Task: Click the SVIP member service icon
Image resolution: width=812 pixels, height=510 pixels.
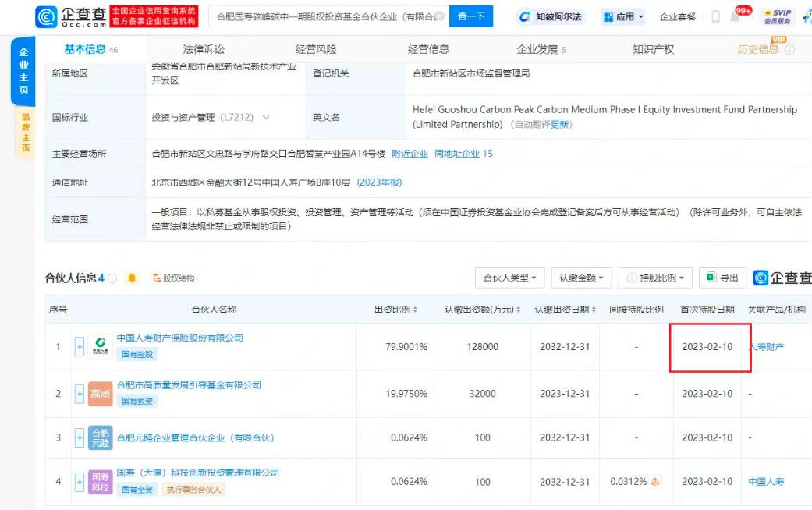Action: point(777,16)
